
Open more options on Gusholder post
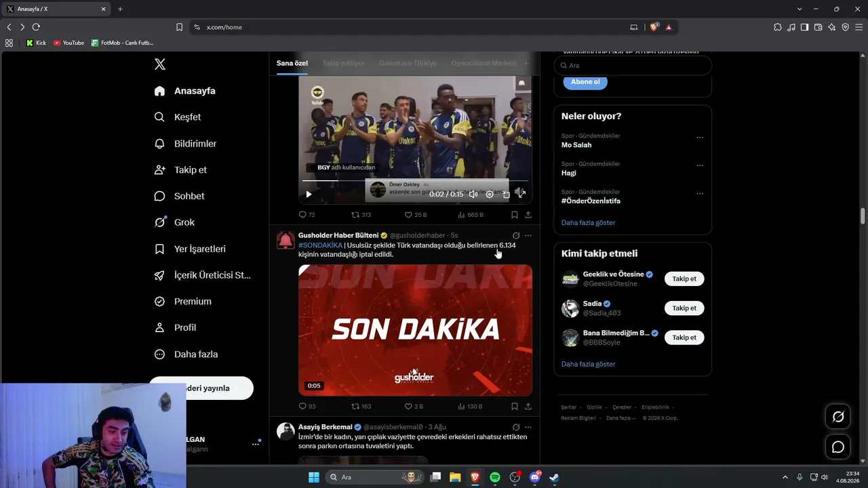528,236
